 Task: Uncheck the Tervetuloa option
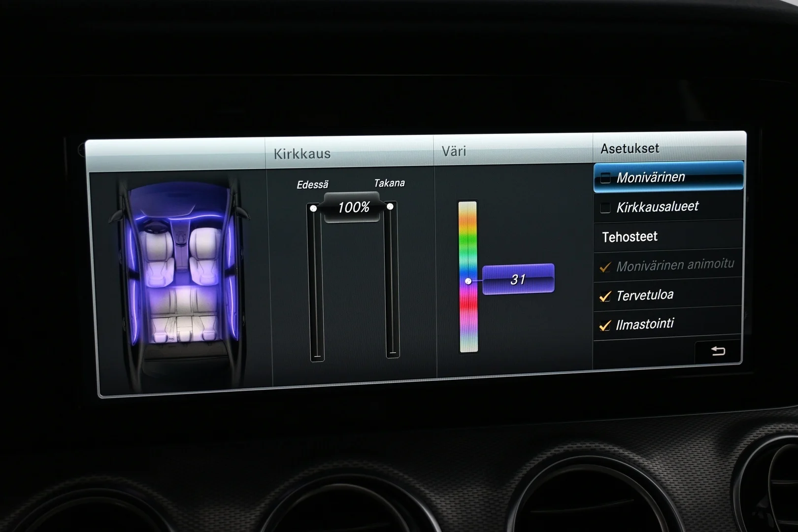[x=605, y=296]
